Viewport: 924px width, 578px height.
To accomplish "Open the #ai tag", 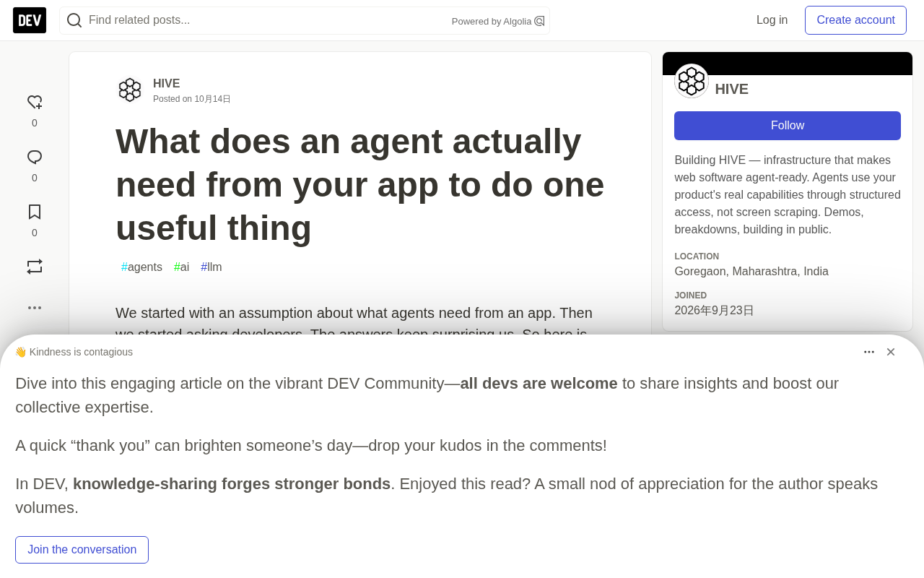I will coord(181,267).
